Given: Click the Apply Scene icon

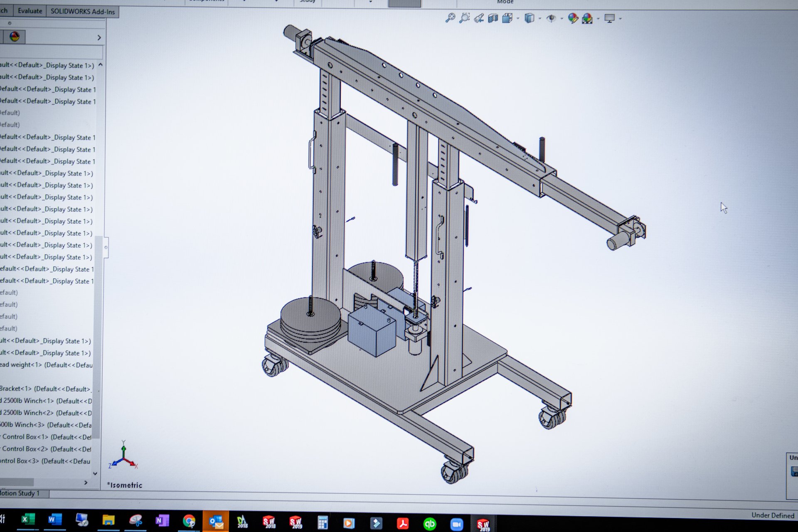Looking at the screenshot, I should (x=586, y=18).
